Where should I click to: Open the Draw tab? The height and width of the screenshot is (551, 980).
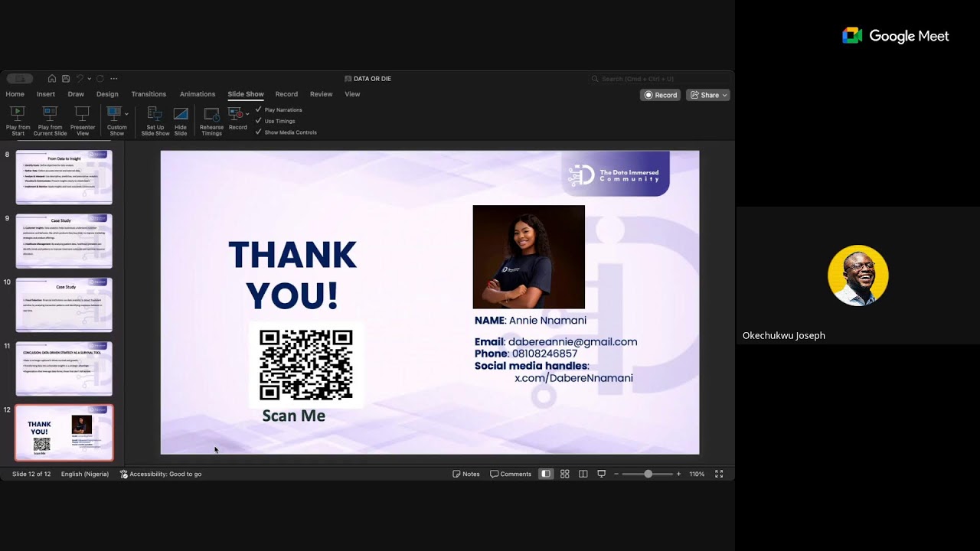(76, 94)
